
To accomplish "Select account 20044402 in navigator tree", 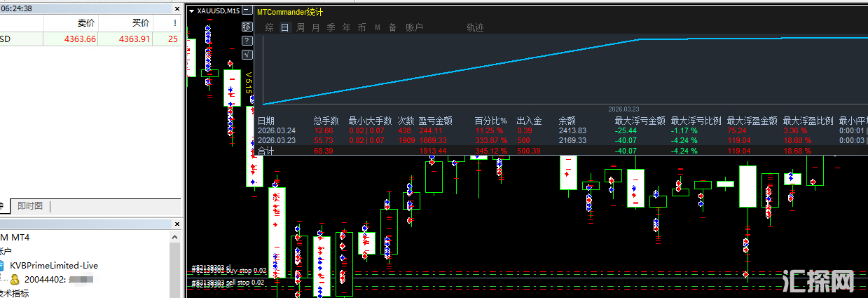I will (45, 279).
